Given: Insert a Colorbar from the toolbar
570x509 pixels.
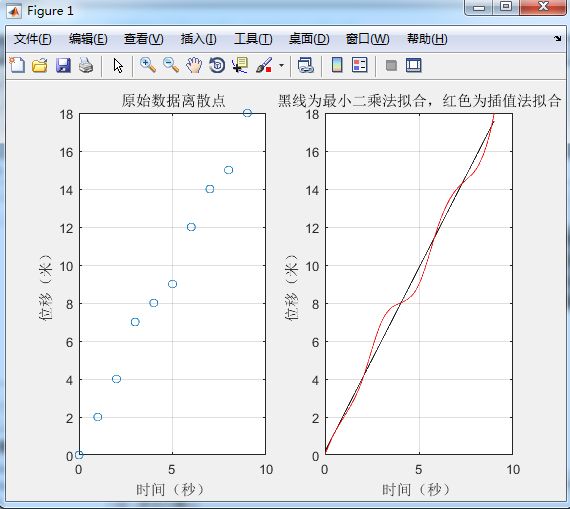Looking at the screenshot, I should tap(337, 65).
